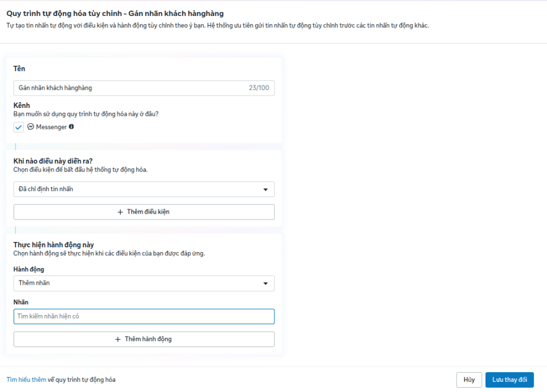
Task: Click the arrow icon on Thêm nhãn selector
Action: tap(265, 284)
